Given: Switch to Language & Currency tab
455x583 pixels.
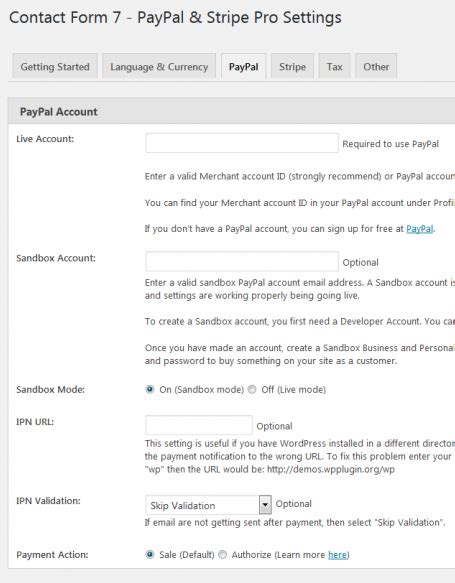Looking at the screenshot, I should pos(159,66).
